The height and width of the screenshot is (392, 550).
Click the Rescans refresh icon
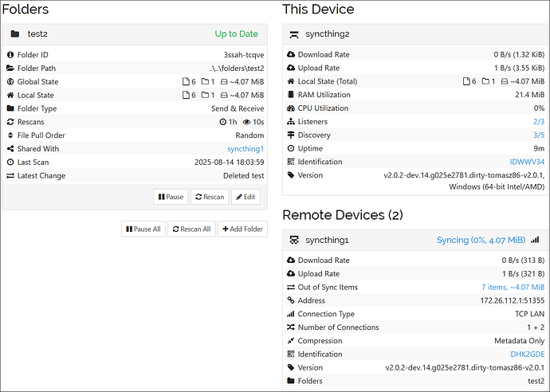(x=10, y=122)
